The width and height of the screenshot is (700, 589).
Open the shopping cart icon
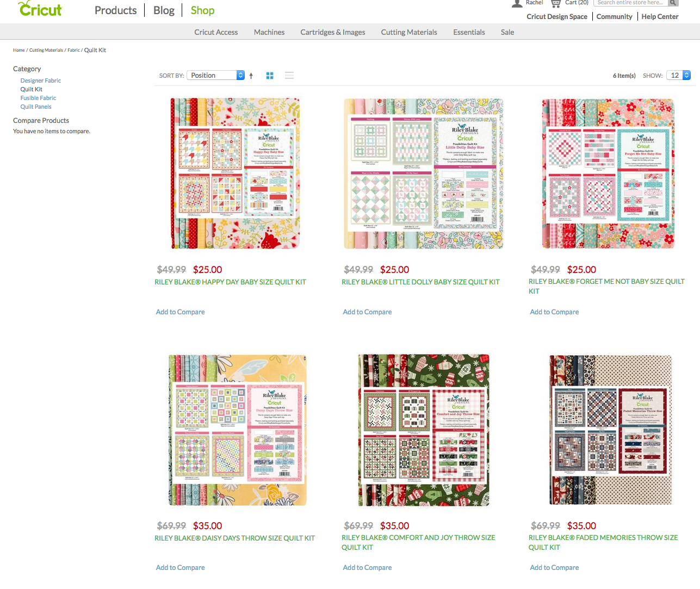[555, 3]
